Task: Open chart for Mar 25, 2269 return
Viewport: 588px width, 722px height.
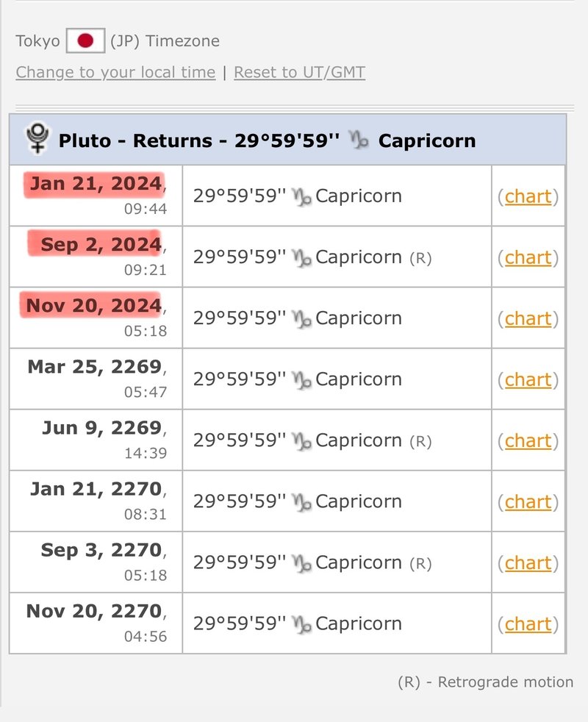Action: tap(528, 380)
